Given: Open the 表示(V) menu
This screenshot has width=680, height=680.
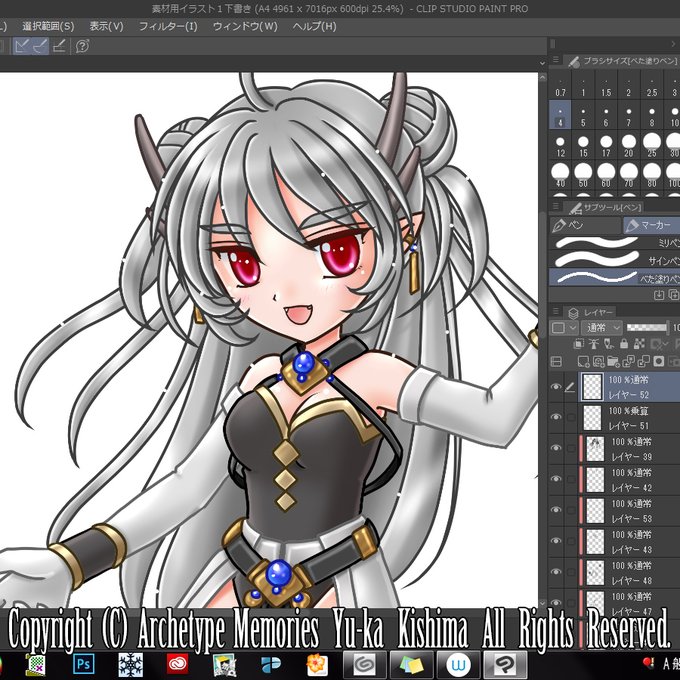Looking at the screenshot, I should [106, 26].
